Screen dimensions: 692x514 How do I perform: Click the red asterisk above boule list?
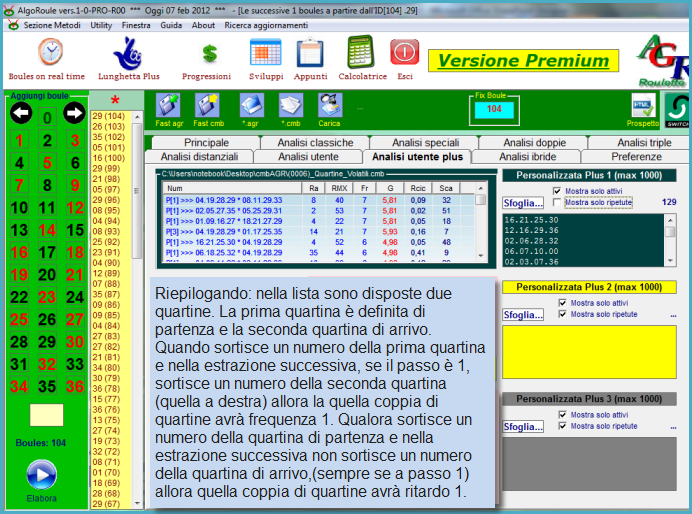tap(115, 101)
